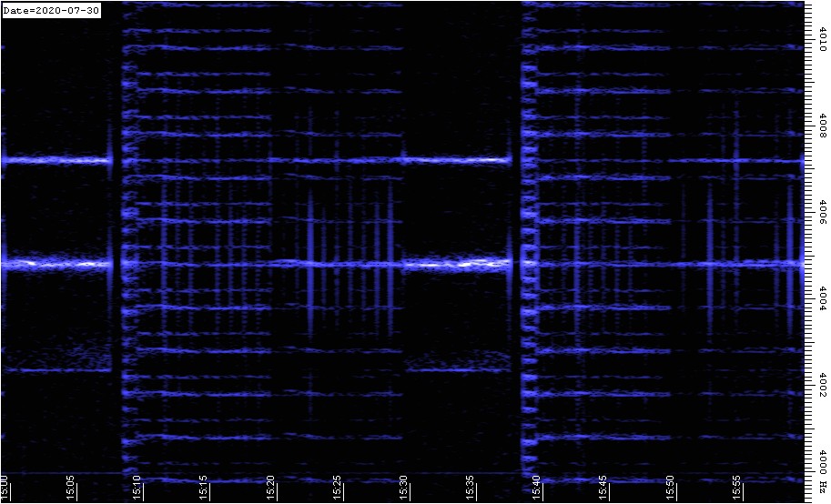Click the 4008 frequency scale label
The width and height of the screenshot is (831, 504).
[x=823, y=126]
